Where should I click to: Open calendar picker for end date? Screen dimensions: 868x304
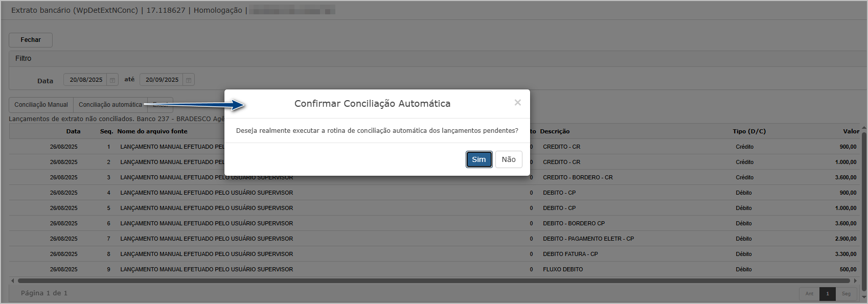(189, 80)
